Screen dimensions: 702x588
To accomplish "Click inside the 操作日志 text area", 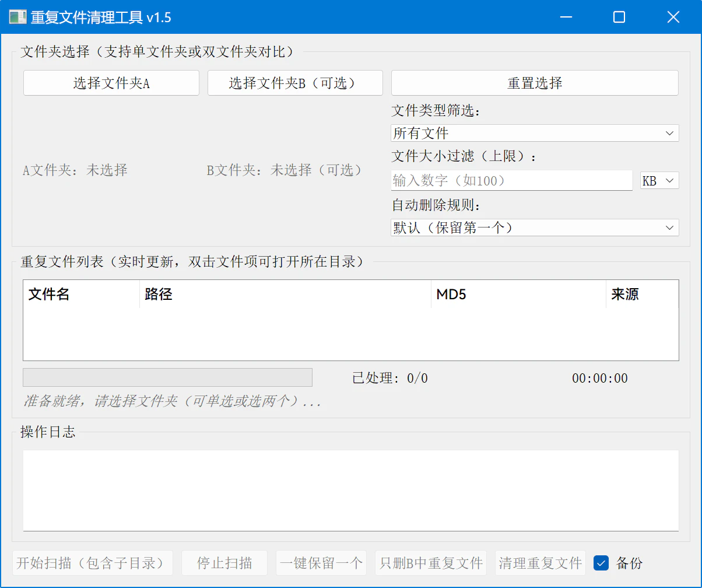I will 350,490.
